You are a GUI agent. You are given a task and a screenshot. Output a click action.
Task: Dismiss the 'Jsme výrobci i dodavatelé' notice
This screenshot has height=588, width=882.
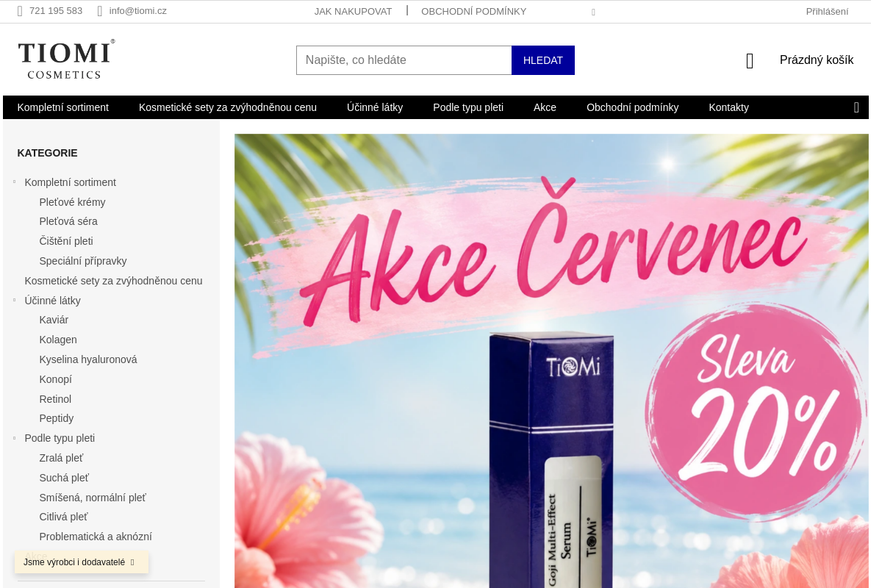pos(132,562)
